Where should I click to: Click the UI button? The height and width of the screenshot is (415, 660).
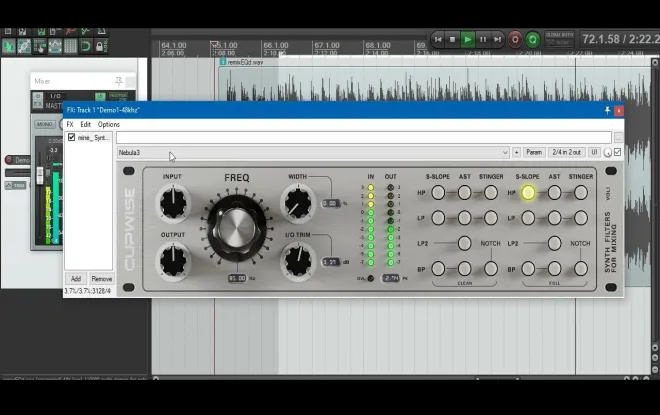coord(594,152)
